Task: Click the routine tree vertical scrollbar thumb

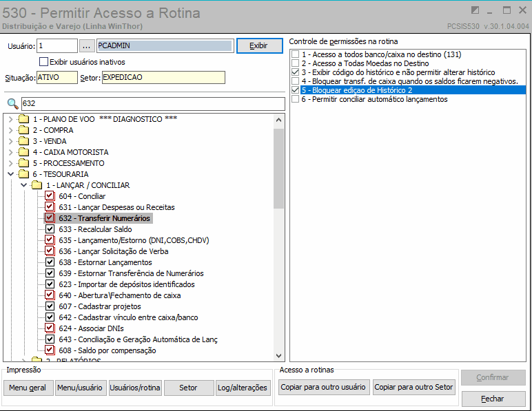Action: click(x=279, y=169)
